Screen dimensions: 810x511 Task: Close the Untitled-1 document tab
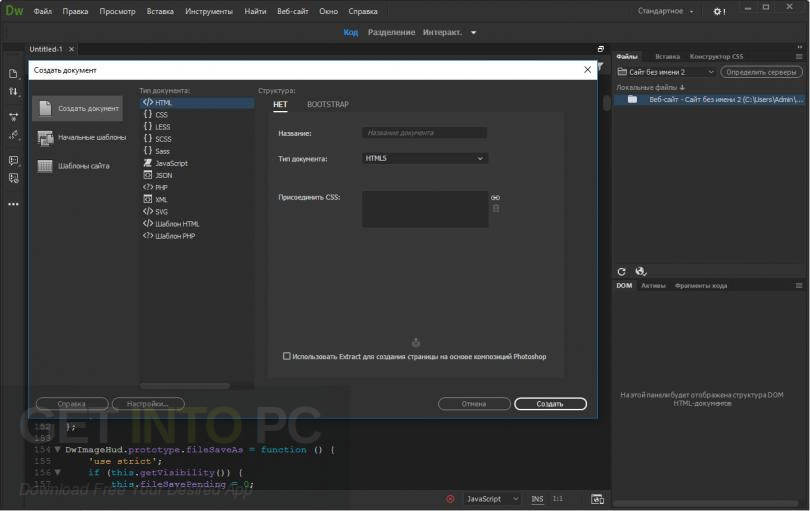tap(71, 49)
